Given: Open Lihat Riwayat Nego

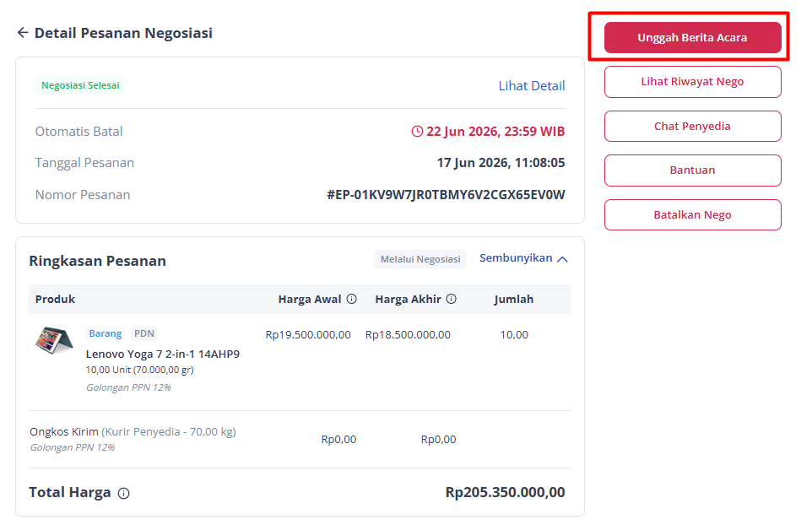Looking at the screenshot, I should coord(692,82).
